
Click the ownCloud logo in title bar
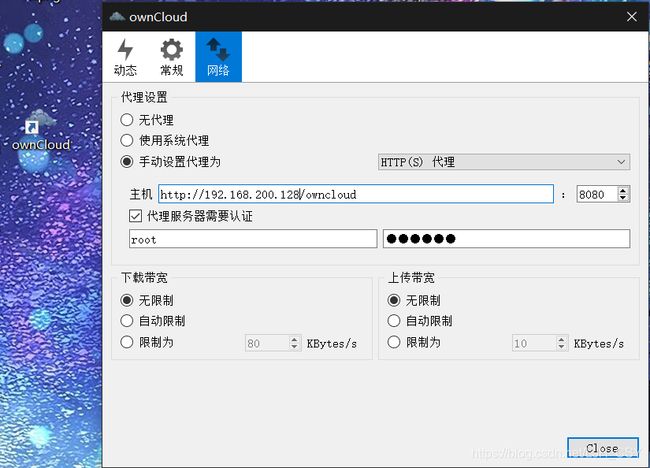coord(117,17)
